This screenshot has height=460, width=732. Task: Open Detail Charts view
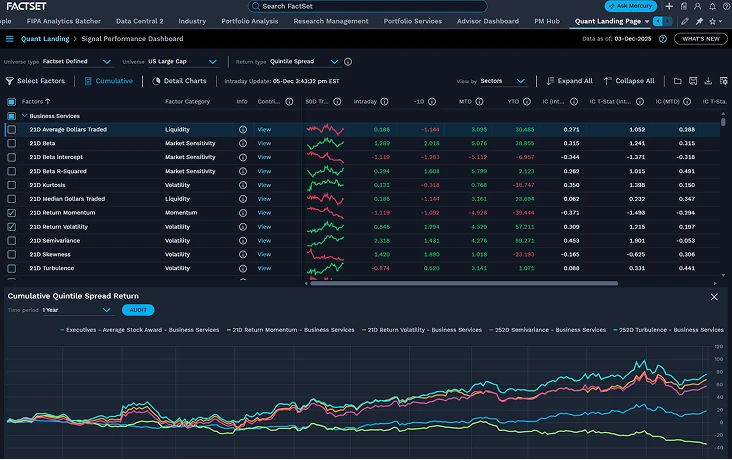click(179, 81)
